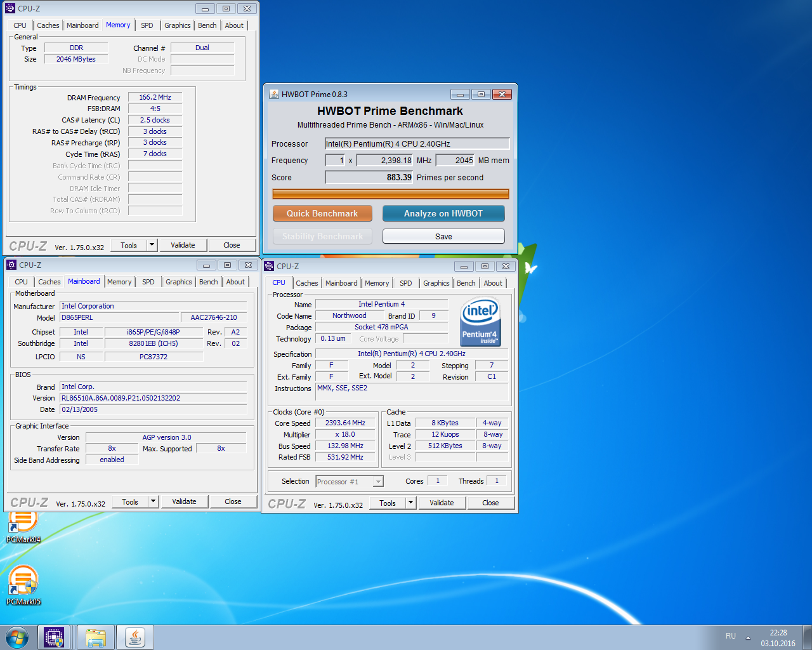This screenshot has height=650, width=812.
Task: Click Close button in CPU window
Action: pyautogui.click(x=490, y=503)
